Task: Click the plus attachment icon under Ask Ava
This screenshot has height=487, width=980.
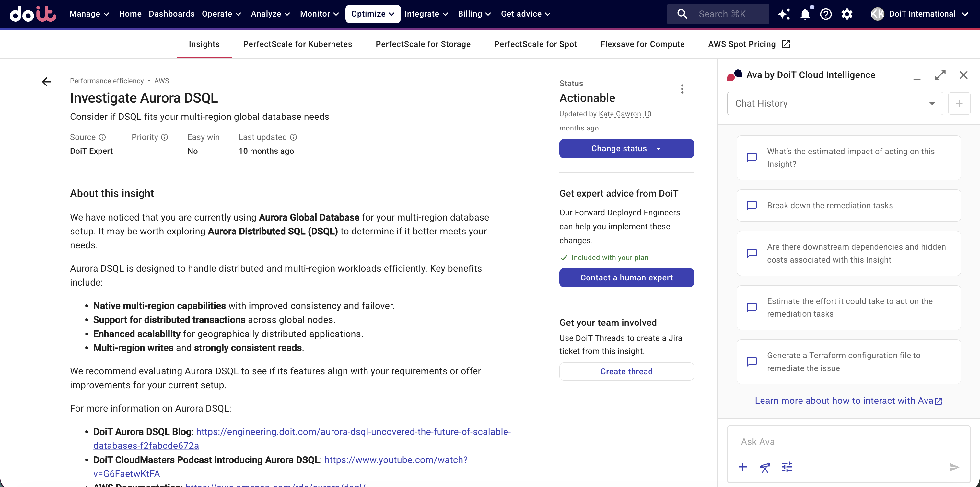Action: (x=742, y=467)
